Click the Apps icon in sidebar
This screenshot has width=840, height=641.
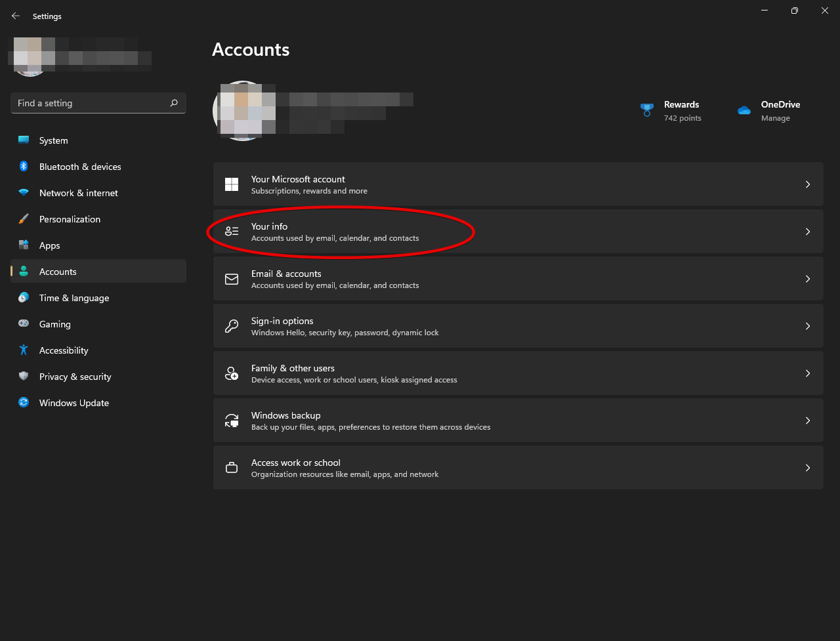coord(24,245)
